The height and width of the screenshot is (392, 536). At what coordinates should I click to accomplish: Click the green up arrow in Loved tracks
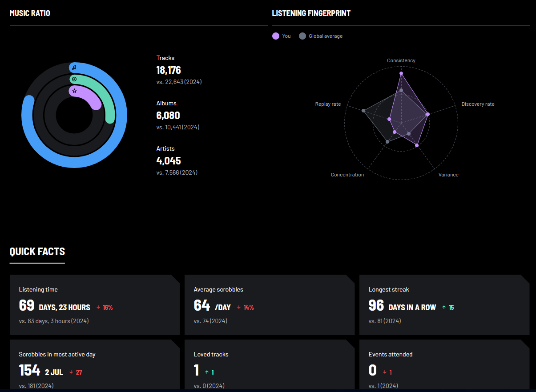(206, 372)
